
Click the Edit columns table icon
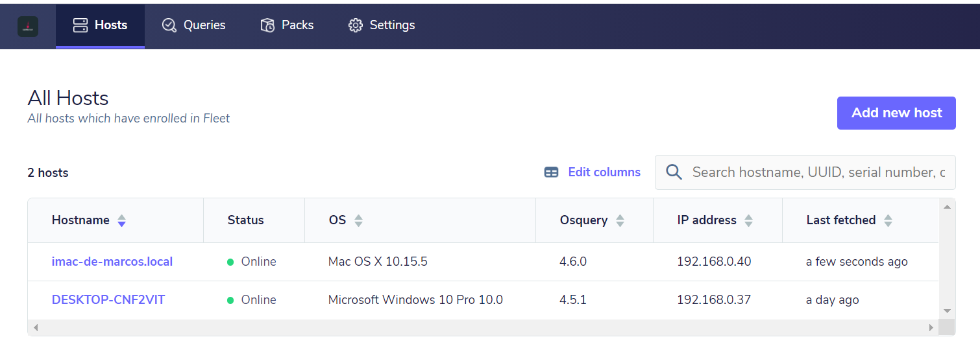point(551,172)
